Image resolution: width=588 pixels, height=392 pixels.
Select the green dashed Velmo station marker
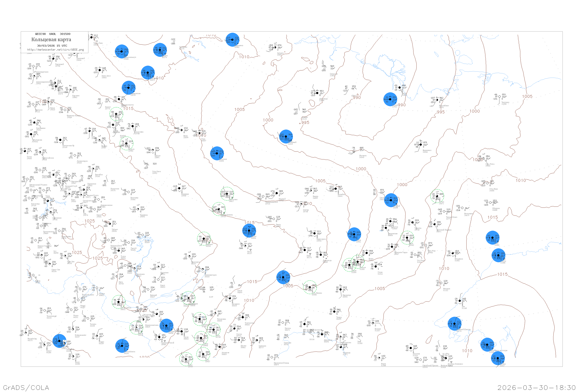tap(126, 143)
